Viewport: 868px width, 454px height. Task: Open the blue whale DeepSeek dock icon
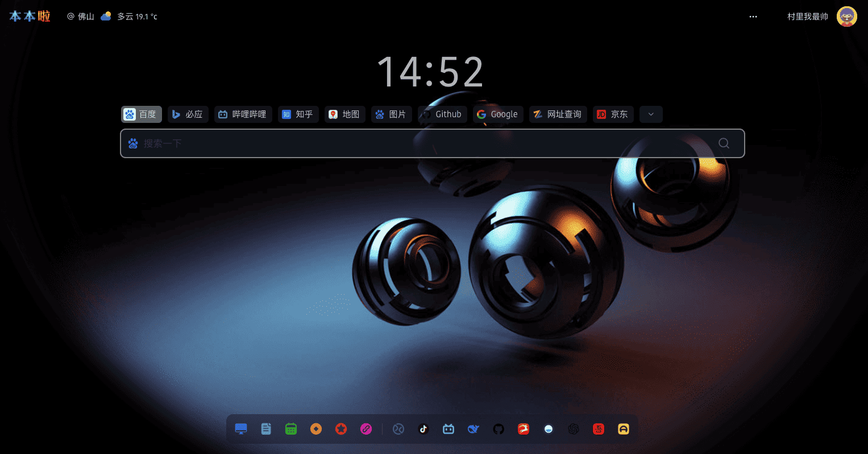(474, 429)
